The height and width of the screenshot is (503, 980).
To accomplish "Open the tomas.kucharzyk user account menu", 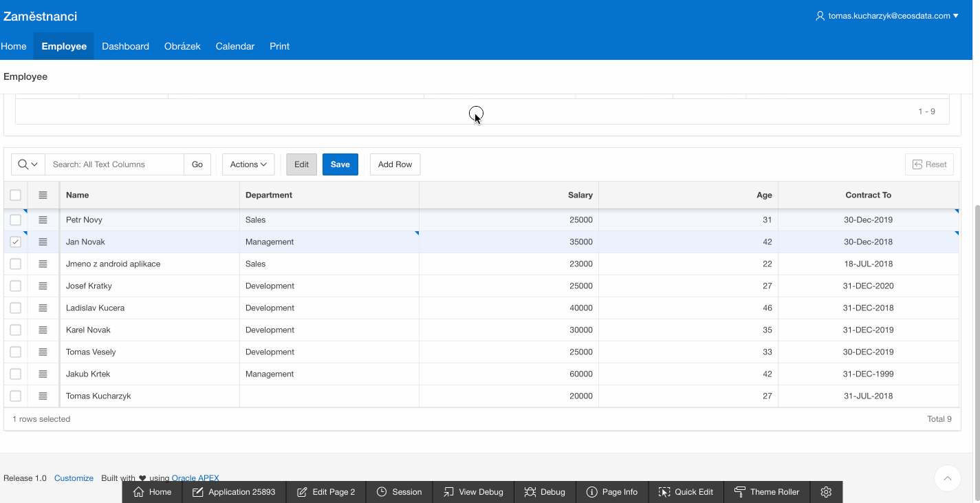I will coord(886,16).
